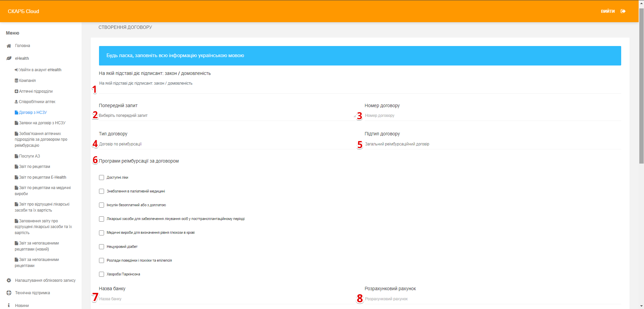Click the lifebuoy icon for Технічна підтримка
The height and width of the screenshot is (309, 644).
(x=9, y=293)
